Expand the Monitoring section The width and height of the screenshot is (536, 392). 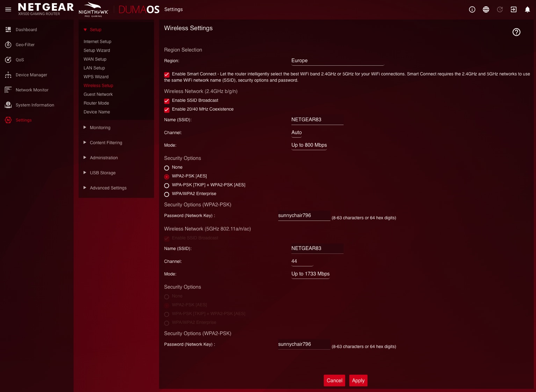coord(97,128)
